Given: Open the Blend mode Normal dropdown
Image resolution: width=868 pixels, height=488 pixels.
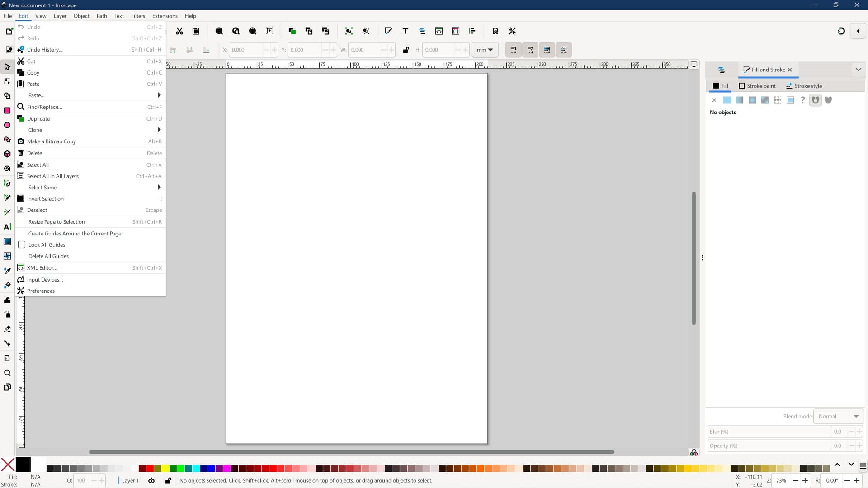Looking at the screenshot, I should pos(838,416).
